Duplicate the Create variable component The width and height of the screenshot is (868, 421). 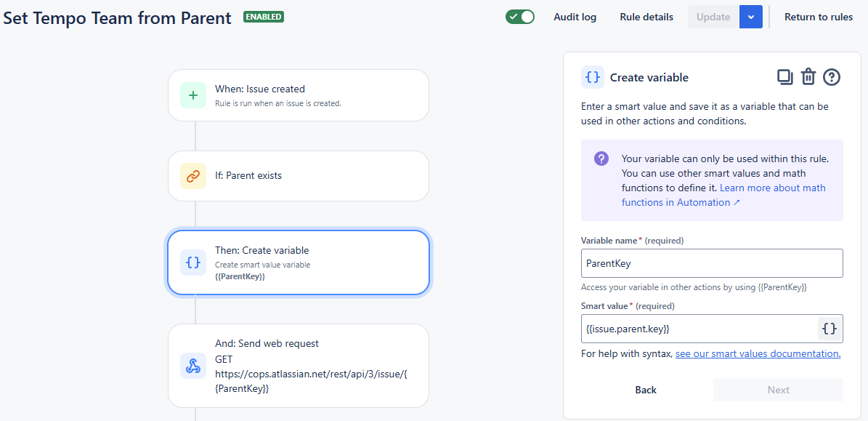[x=784, y=77]
